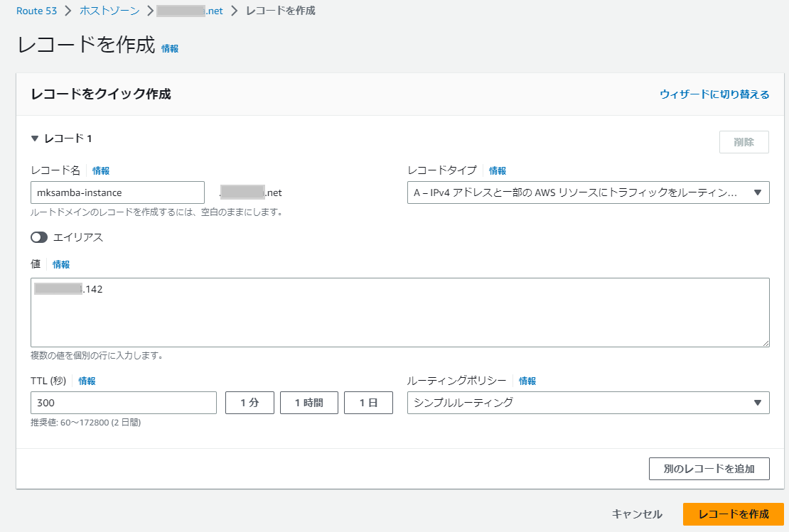This screenshot has height=532, width=789.
Task: Open the シンプルルーティング policy dropdown
Action: [589, 403]
